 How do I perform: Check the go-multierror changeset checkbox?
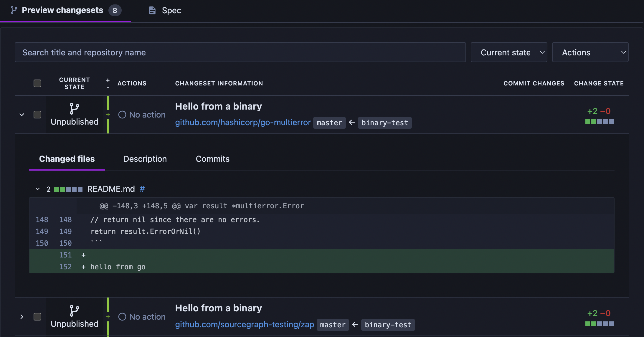pyautogui.click(x=37, y=115)
